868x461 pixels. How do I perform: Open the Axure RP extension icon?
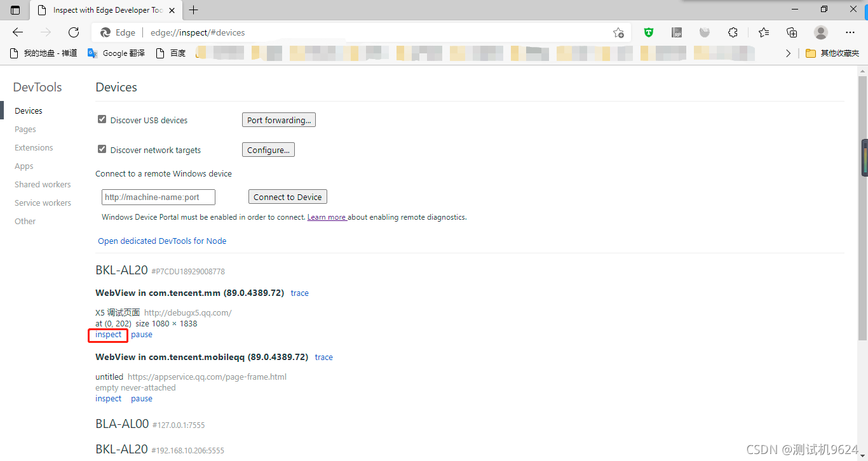pos(677,32)
